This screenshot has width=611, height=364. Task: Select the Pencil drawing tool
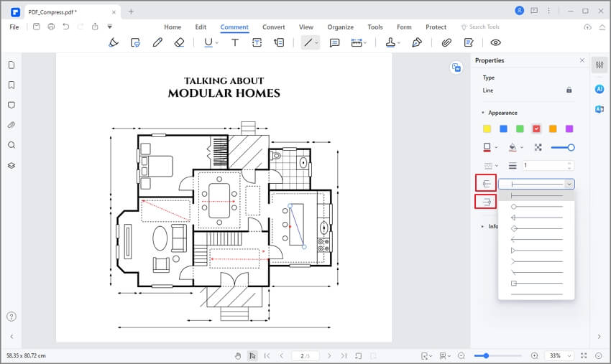pyautogui.click(x=157, y=42)
